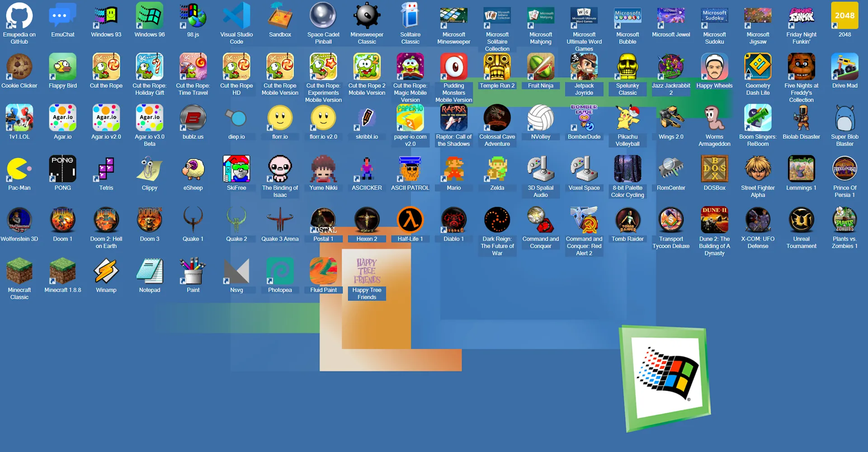Launch the Geometry Dash Lite icon
This screenshot has width=868, height=452.
coord(758,67)
